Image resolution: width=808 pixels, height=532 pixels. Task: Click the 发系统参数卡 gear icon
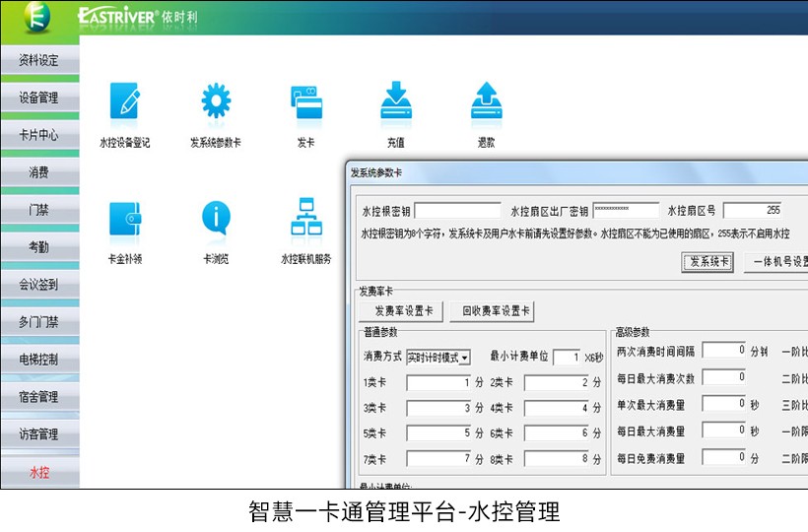[216, 102]
